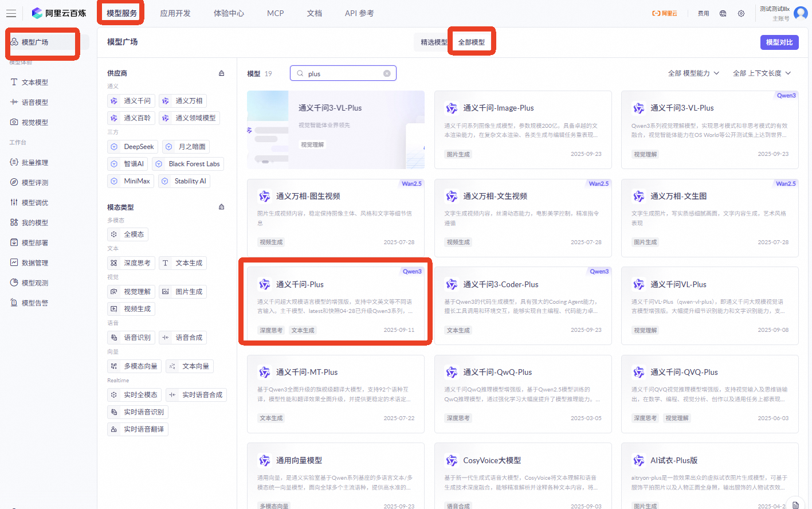Screen dimensions: 812x509
Task: Collapse the 模态类型 filter section
Action: click(x=222, y=207)
